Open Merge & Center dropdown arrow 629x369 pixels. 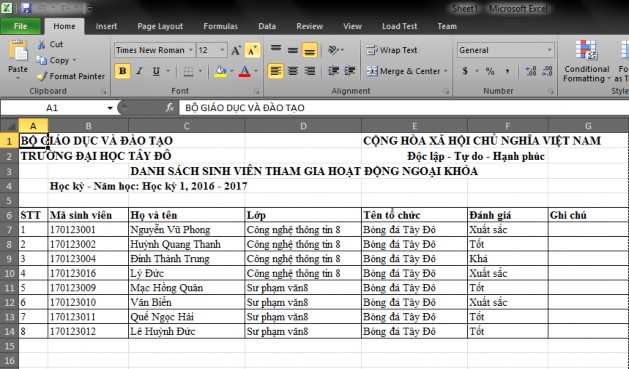point(445,71)
